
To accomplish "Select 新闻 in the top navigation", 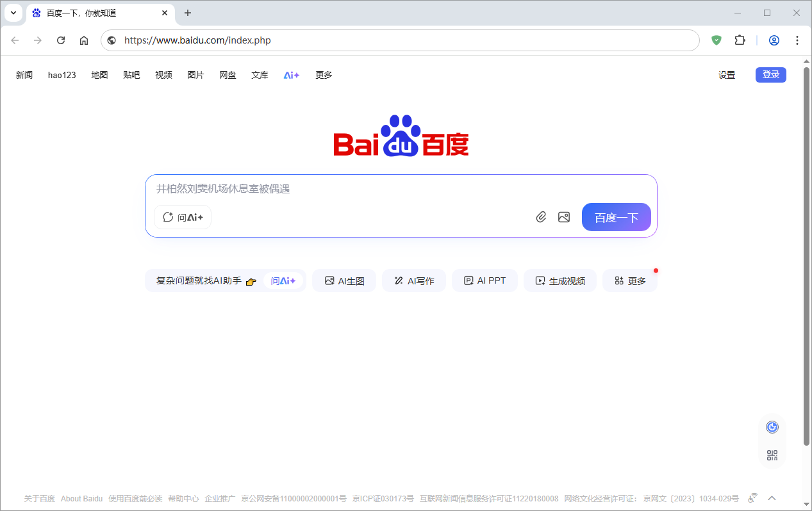I will pos(24,75).
